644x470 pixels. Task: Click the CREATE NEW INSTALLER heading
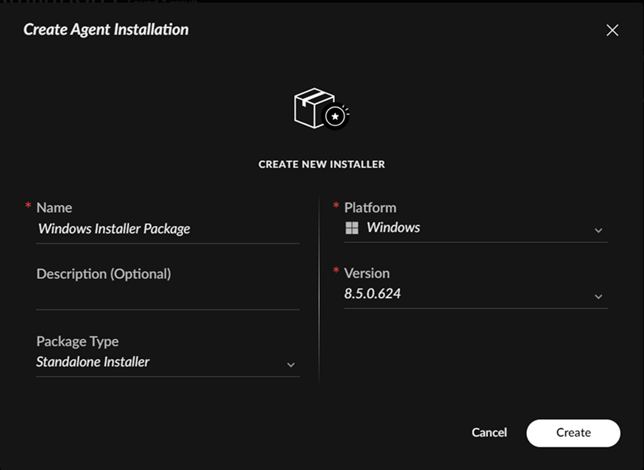click(x=321, y=164)
